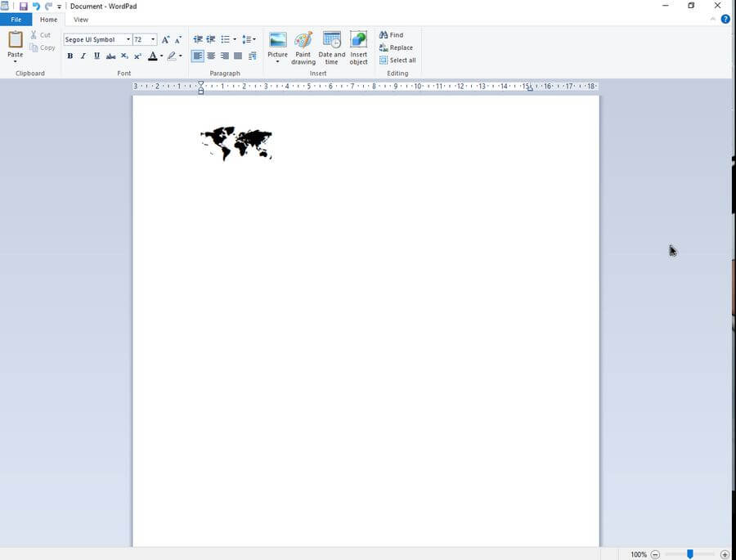Grow the font size
The width and height of the screenshot is (736, 560).
[x=165, y=39]
